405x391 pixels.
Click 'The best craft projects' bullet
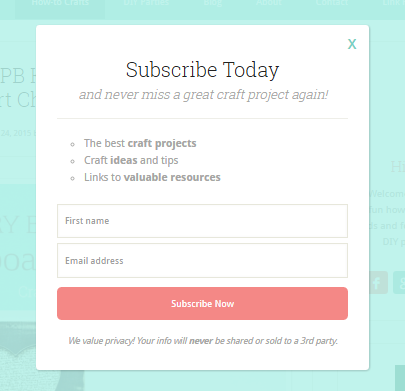140,143
